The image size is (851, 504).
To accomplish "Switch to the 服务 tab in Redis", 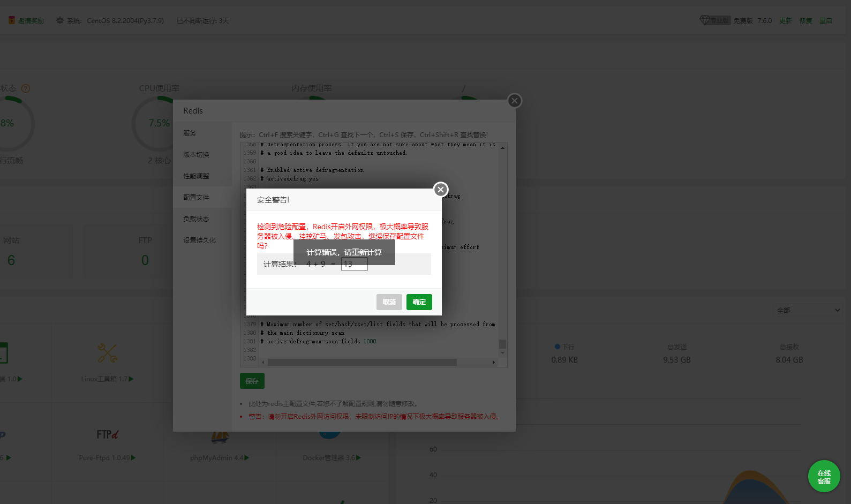I will point(202,133).
